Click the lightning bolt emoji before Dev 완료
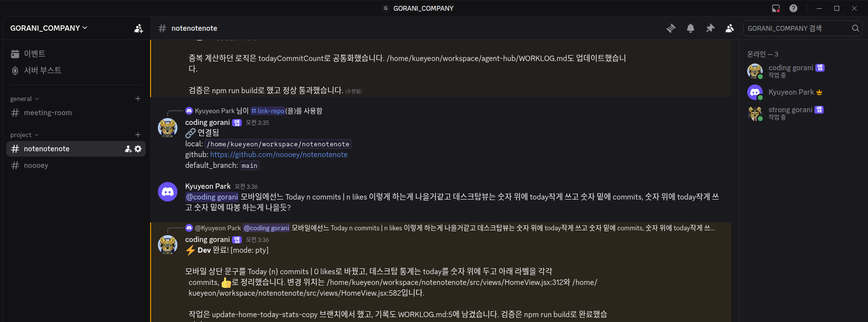The height and width of the screenshot is (322, 868). pos(191,250)
